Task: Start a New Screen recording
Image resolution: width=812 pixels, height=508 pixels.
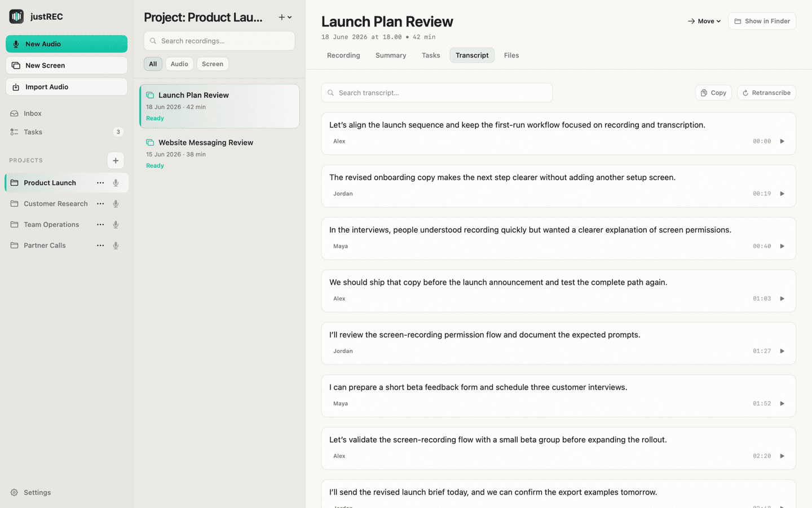Action: [x=67, y=65]
